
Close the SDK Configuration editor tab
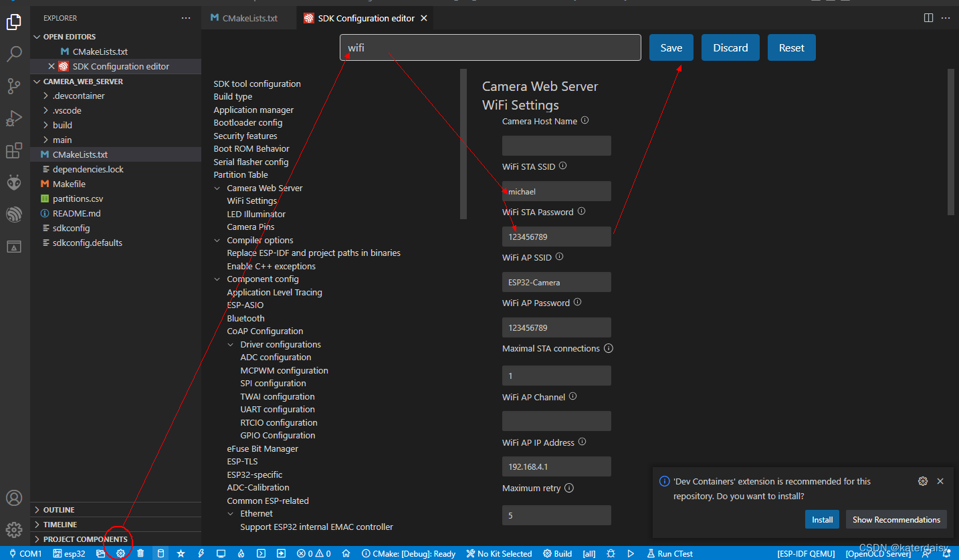point(423,18)
